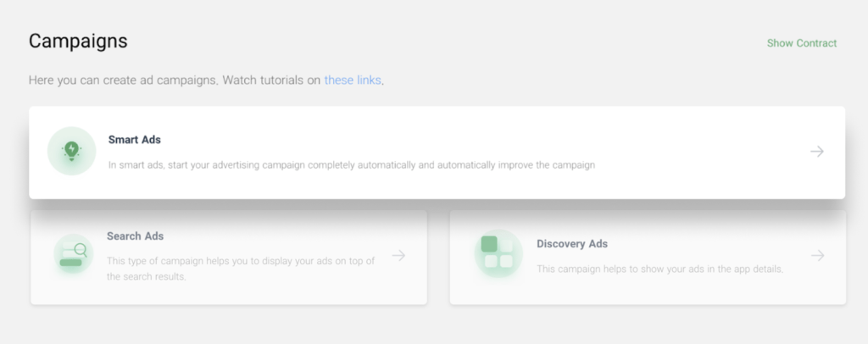Open Smart Ads via its right arrow

(x=817, y=152)
